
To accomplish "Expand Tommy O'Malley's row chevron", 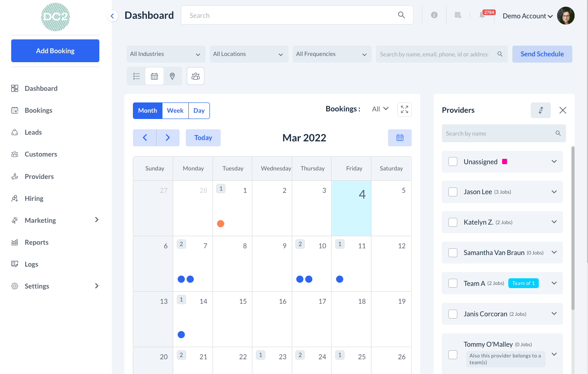I will (554, 354).
